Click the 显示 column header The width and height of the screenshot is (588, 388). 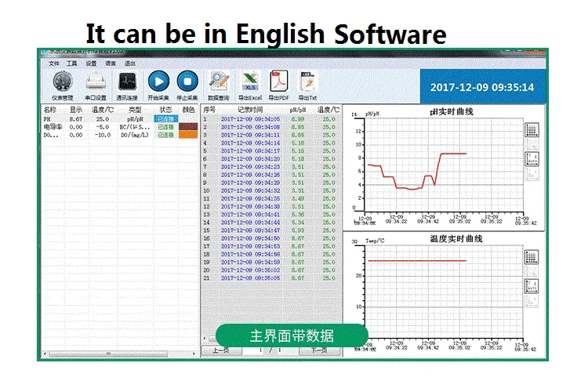coord(76,110)
